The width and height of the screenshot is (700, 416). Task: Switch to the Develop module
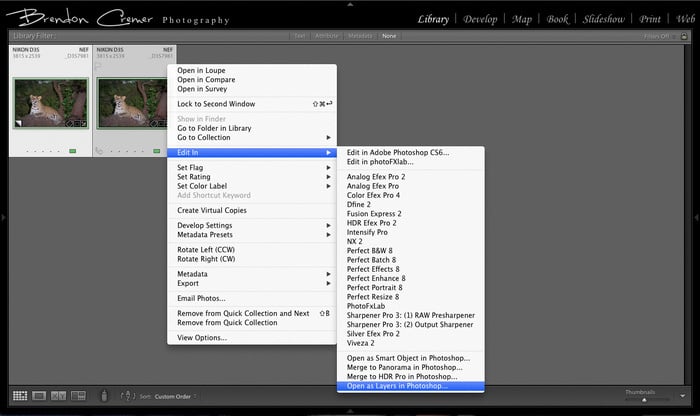tap(480, 19)
